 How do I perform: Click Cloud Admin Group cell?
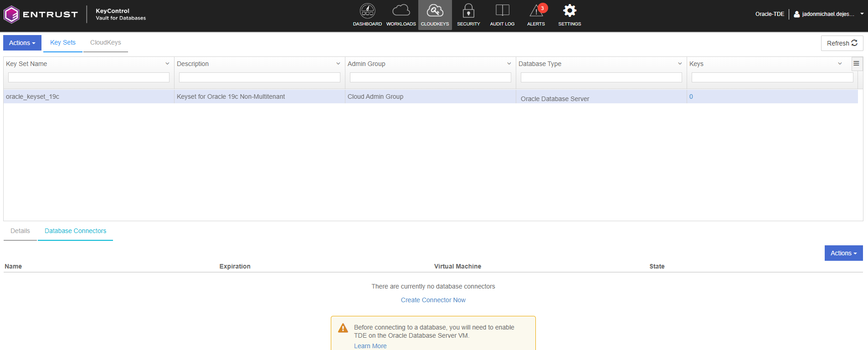point(431,96)
